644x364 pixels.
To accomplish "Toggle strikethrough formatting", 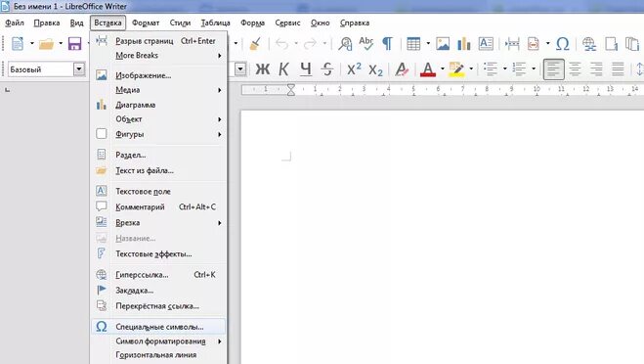I will (x=327, y=69).
